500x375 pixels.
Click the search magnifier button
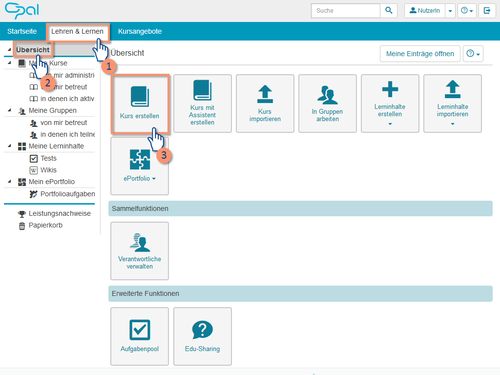click(389, 10)
